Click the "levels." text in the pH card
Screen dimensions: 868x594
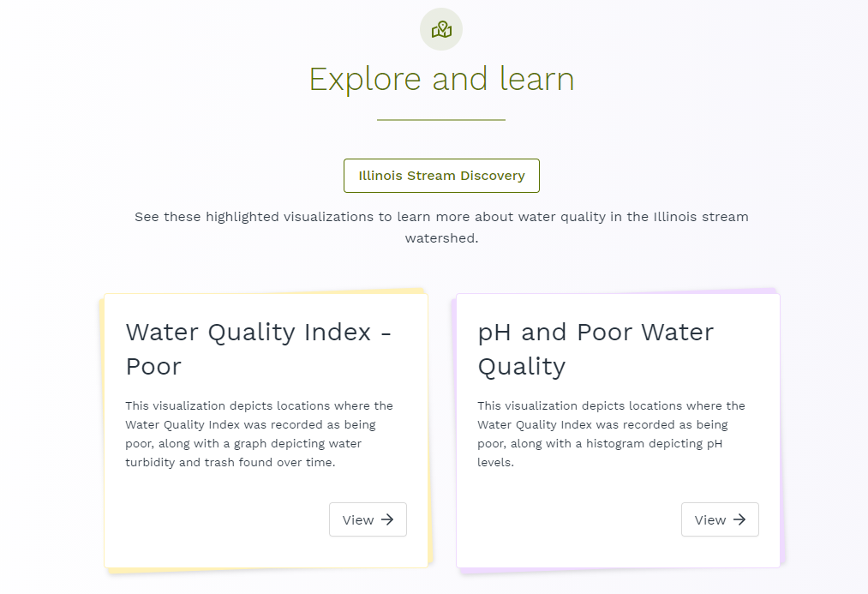[x=495, y=462]
